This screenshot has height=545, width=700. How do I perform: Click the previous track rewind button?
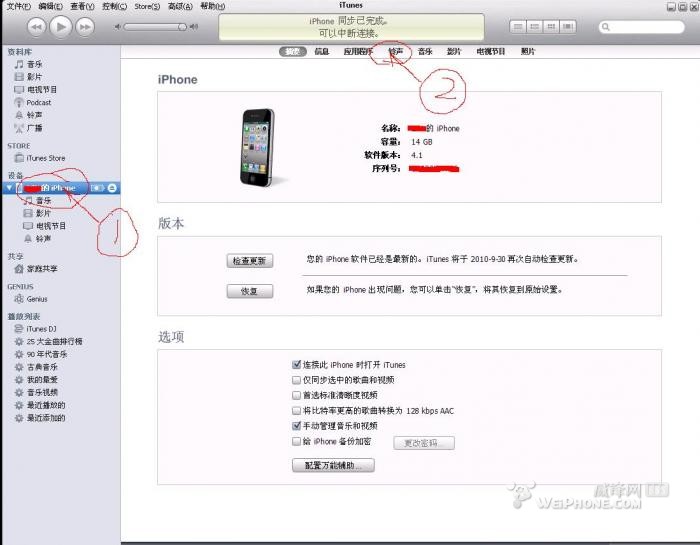click(x=37, y=27)
